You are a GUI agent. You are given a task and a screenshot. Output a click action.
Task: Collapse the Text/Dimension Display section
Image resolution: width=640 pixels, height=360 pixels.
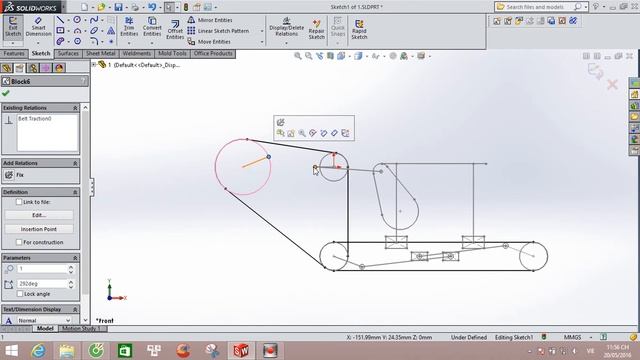coord(75,309)
